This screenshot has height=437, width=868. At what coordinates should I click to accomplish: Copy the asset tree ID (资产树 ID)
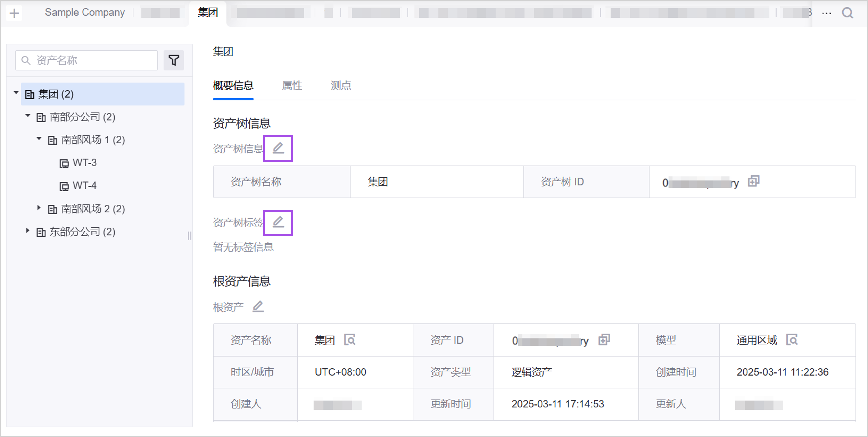[753, 181]
